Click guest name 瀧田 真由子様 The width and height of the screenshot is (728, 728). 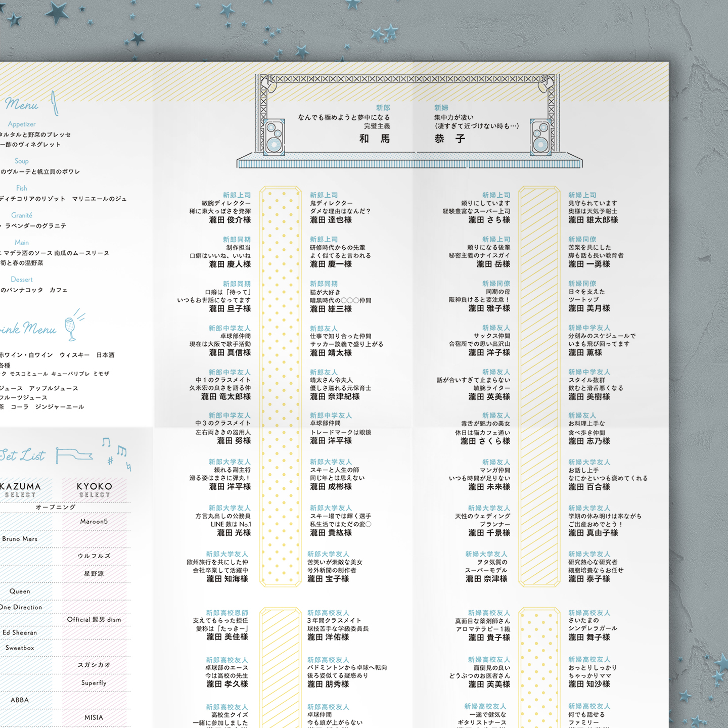[594, 533]
